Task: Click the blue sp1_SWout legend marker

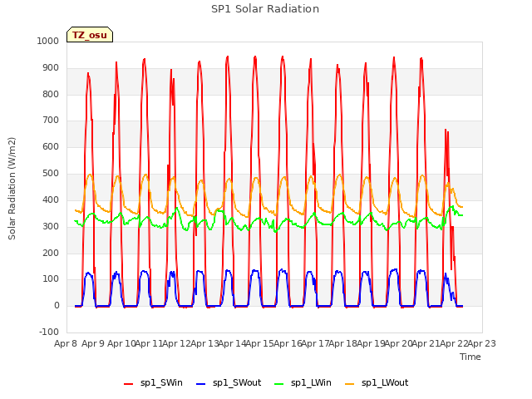Action: [201, 384]
